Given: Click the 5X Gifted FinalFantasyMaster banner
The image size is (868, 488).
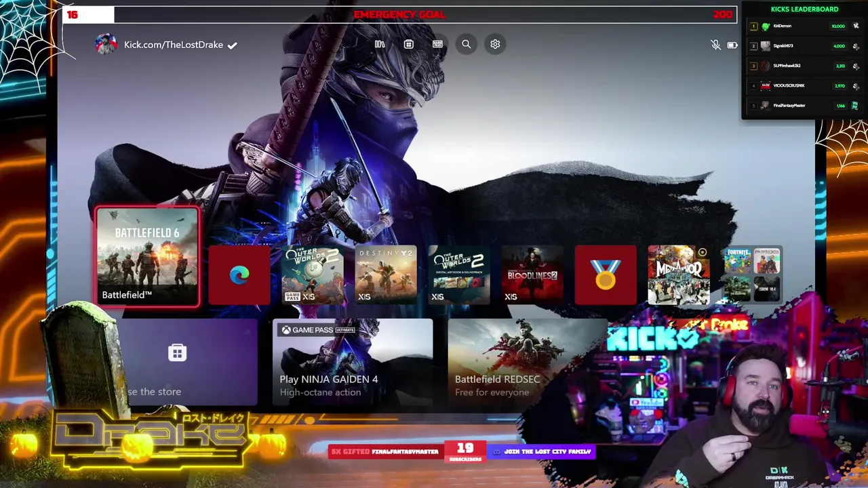Looking at the screenshot, I should click(x=385, y=451).
